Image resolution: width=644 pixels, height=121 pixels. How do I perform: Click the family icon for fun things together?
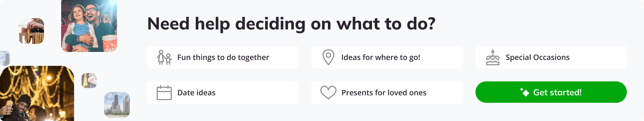(164, 57)
